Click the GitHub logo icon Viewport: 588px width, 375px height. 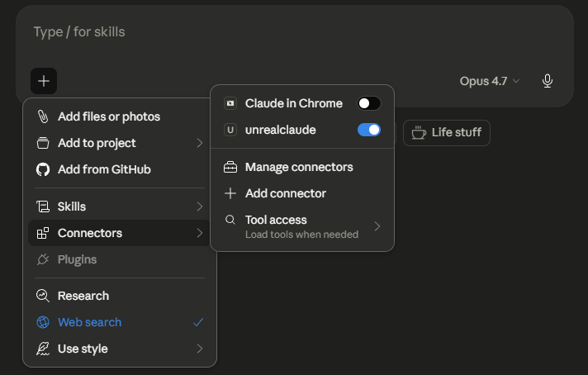pyautogui.click(x=43, y=169)
